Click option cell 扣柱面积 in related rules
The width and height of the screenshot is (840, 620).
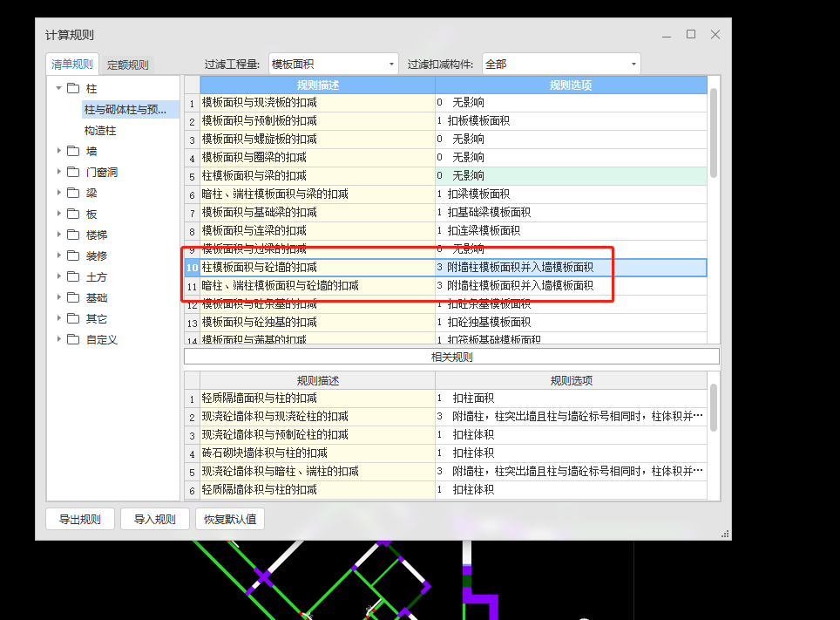point(571,398)
